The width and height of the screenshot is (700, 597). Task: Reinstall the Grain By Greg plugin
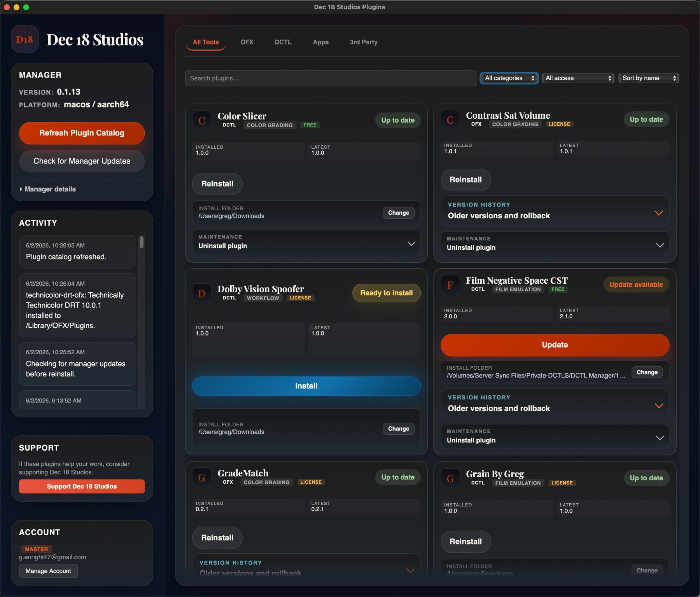[465, 542]
